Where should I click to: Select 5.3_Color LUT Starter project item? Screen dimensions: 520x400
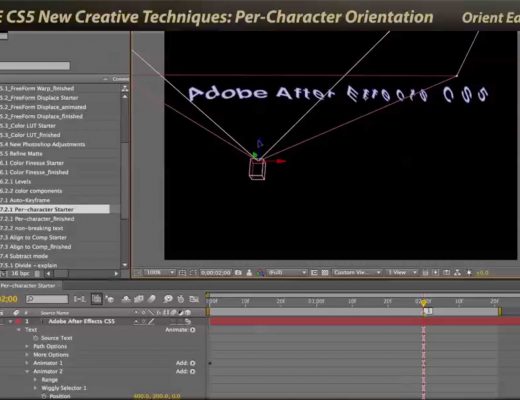point(28,125)
